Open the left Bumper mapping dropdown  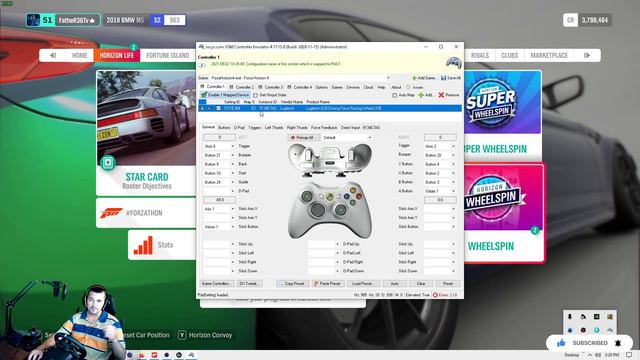pyautogui.click(x=233, y=155)
